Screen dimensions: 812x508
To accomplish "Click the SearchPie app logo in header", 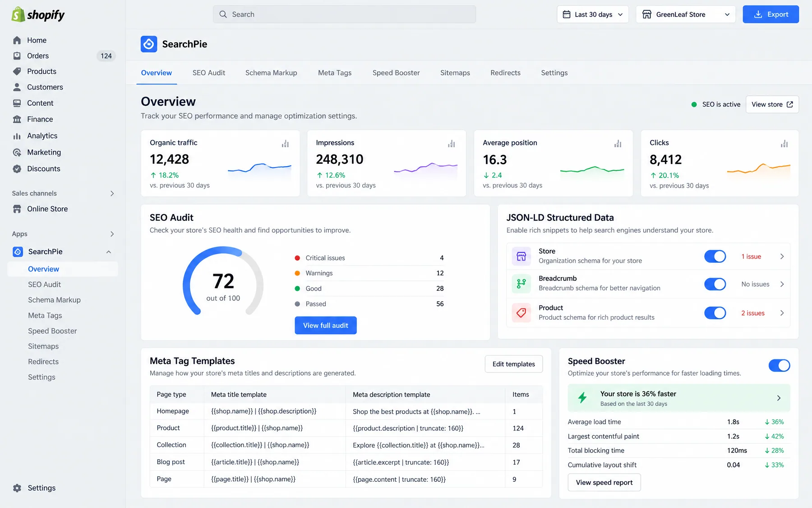I will pyautogui.click(x=149, y=44).
